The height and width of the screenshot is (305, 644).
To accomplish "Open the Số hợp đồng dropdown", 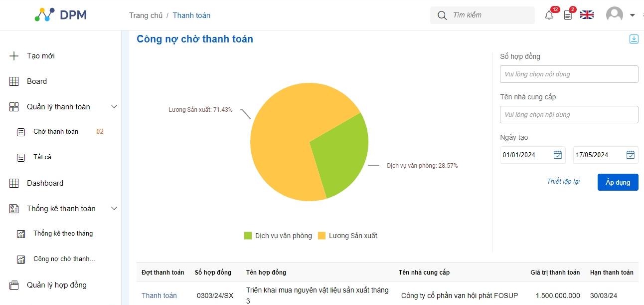I will [569, 74].
